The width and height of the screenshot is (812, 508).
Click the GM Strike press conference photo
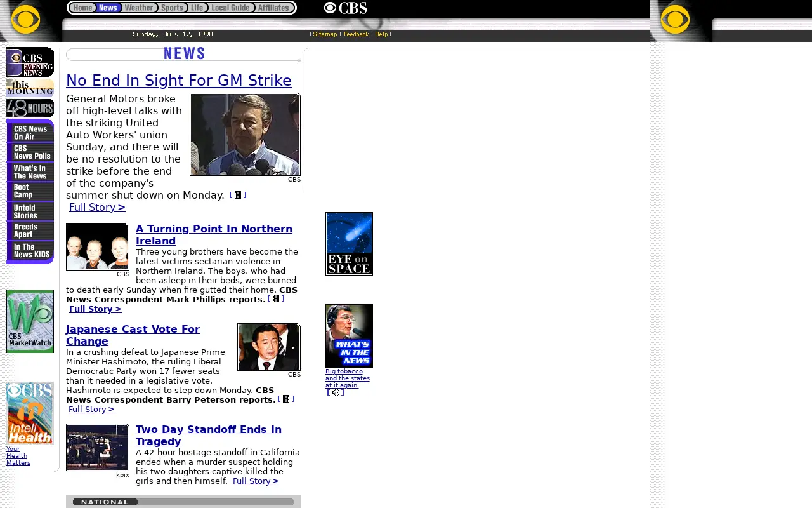(x=246, y=134)
